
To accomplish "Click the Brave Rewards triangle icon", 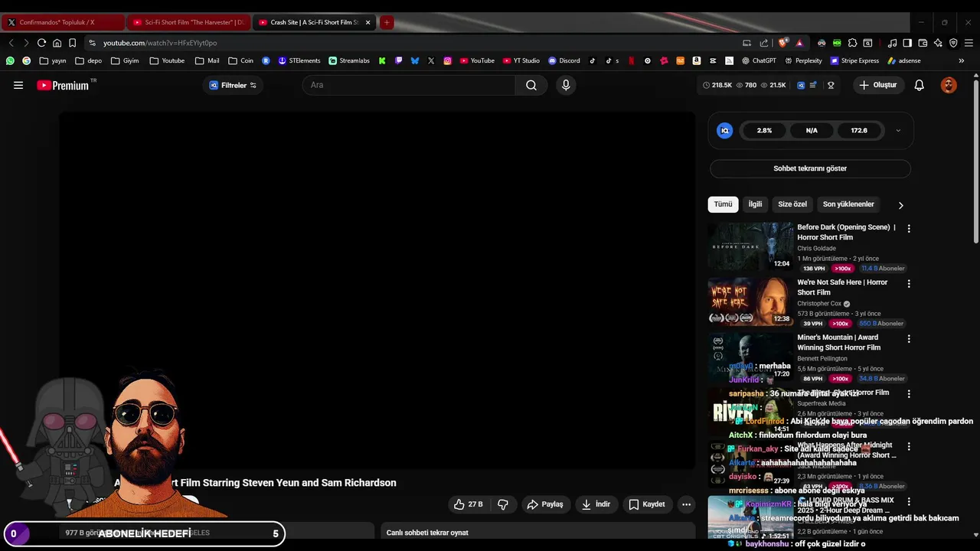I will 799,43.
